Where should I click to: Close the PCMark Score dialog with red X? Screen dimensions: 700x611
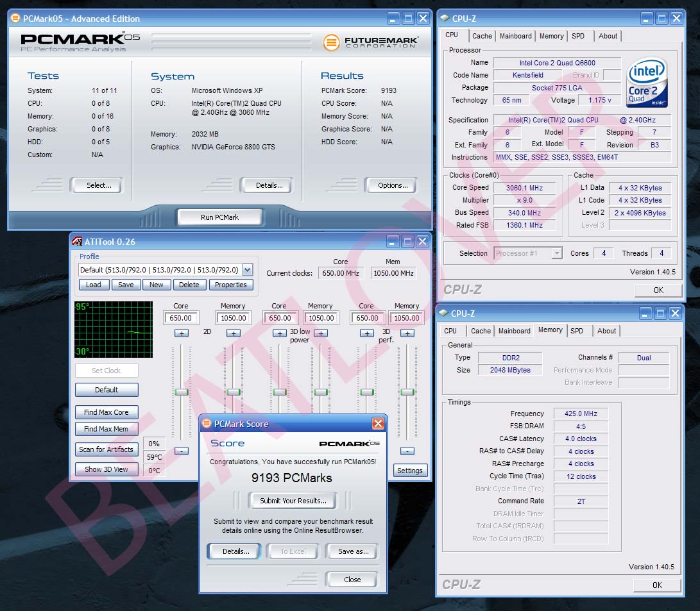[378, 423]
